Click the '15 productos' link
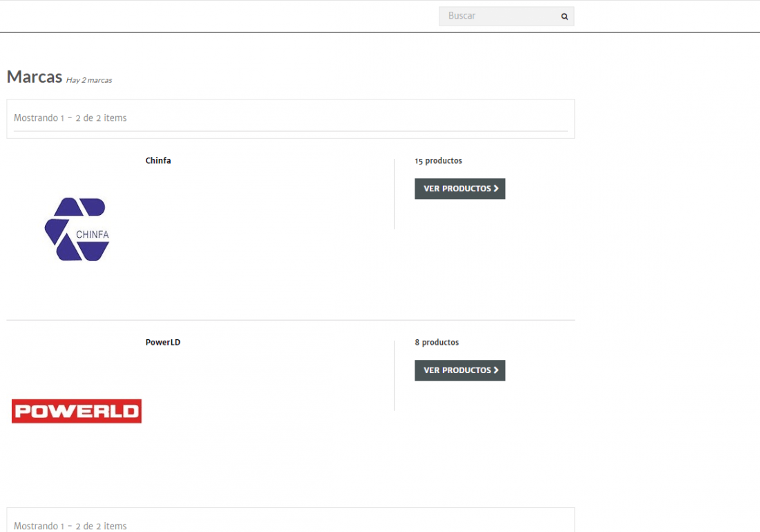Image resolution: width=760 pixels, height=532 pixels. pos(438,160)
